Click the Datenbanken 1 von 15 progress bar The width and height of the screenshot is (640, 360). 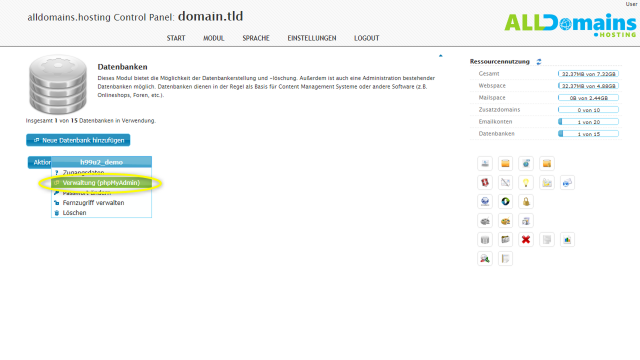[x=588, y=134]
